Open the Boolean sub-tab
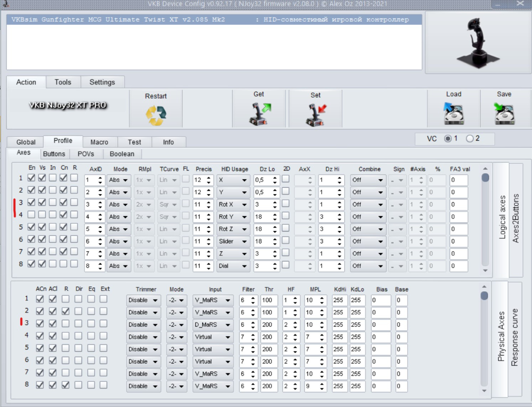The image size is (532, 407). tap(122, 154)
